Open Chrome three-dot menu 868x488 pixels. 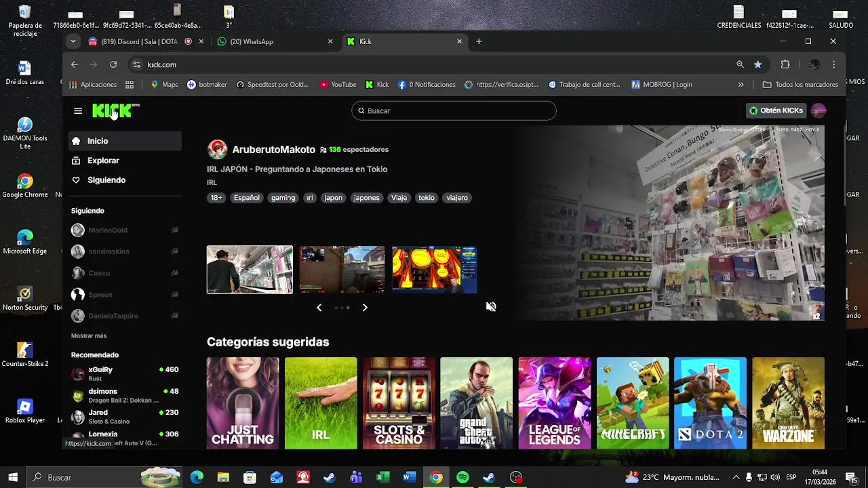click(x=833, y=64)
